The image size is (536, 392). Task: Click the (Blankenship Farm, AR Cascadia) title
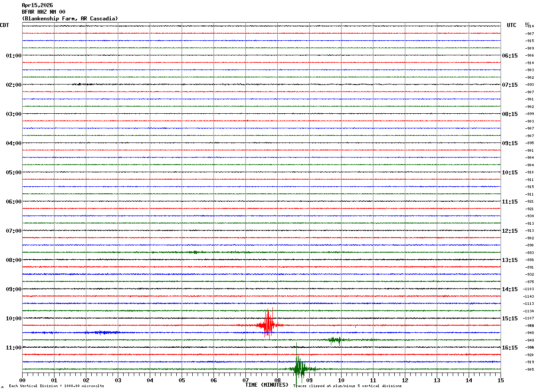click(70, 19)
